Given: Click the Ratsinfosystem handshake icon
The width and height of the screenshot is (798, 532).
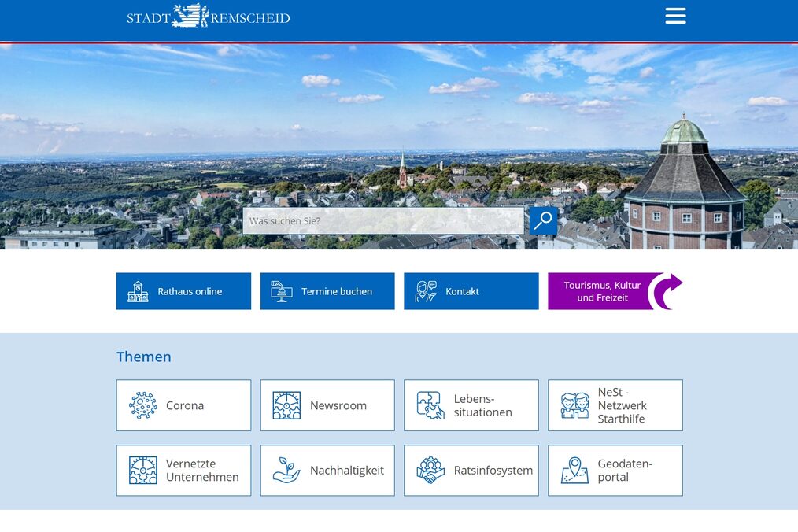Looking at the screenshot, I should (x=430, y=471).
